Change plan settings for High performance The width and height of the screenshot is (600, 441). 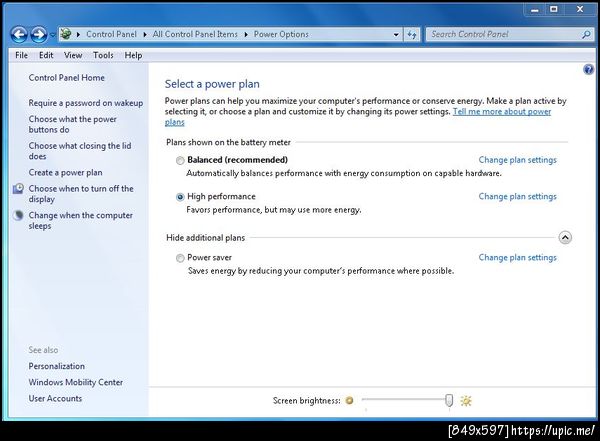click(517, 196)
